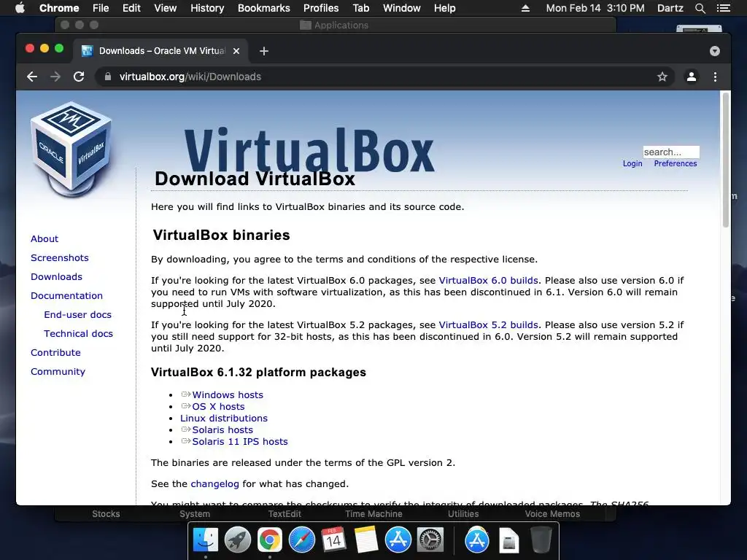Open the Preferences link
The image size is (747, 560).
click(675, 163)
